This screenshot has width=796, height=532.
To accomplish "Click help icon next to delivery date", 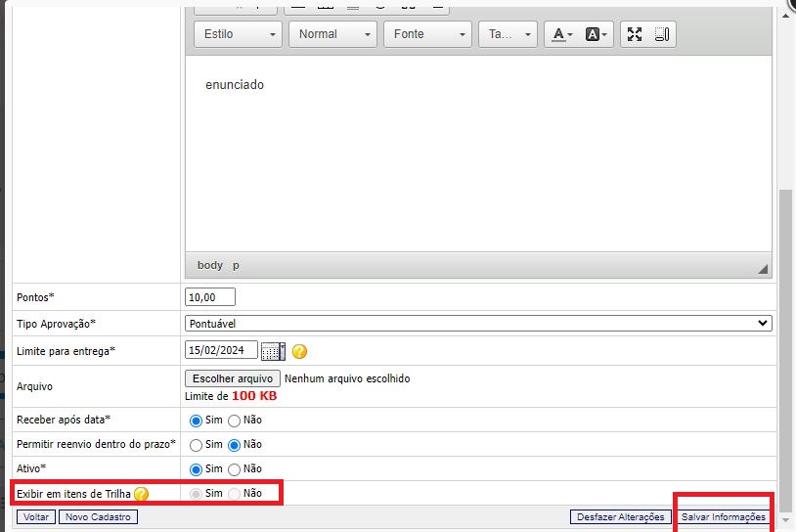I will tap(300, 351).
